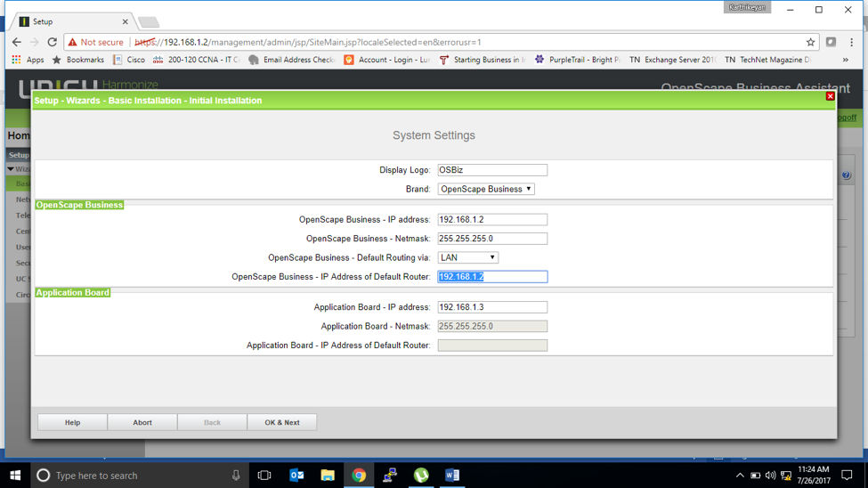This screenshot has height=488, width=868.
Task: Click Type here to search box
Action: tap(138, 476)
